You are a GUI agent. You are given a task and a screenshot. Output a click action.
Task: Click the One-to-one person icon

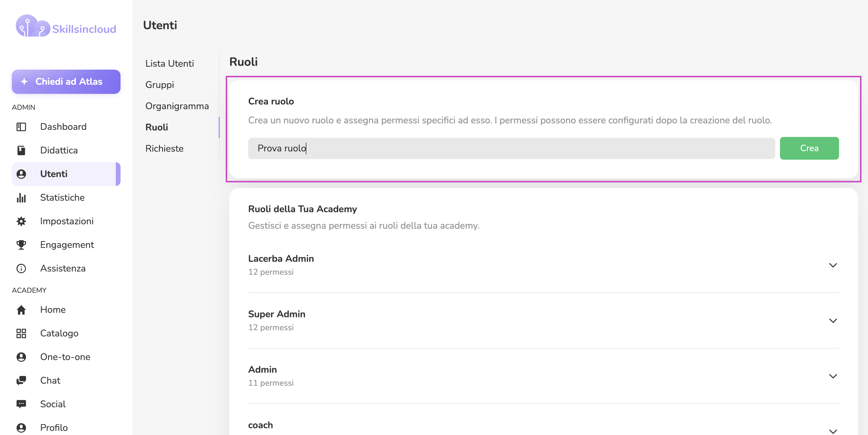[x=21, y=357]
